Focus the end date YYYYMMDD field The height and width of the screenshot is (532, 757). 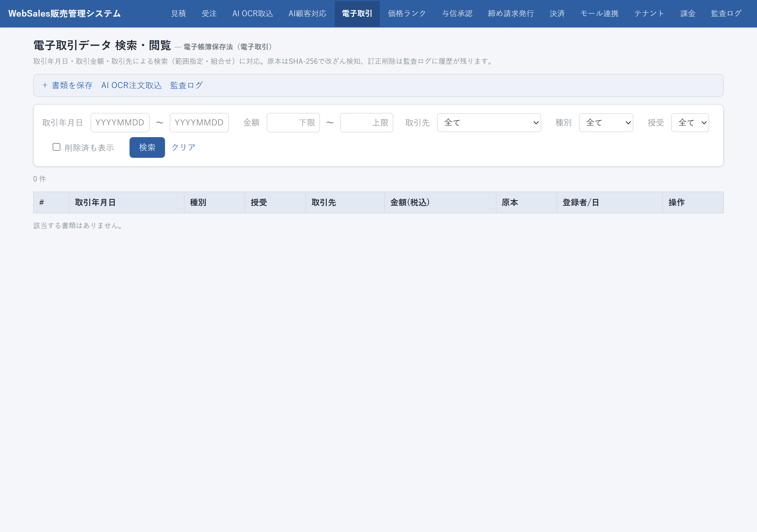(x=199, y=123)
